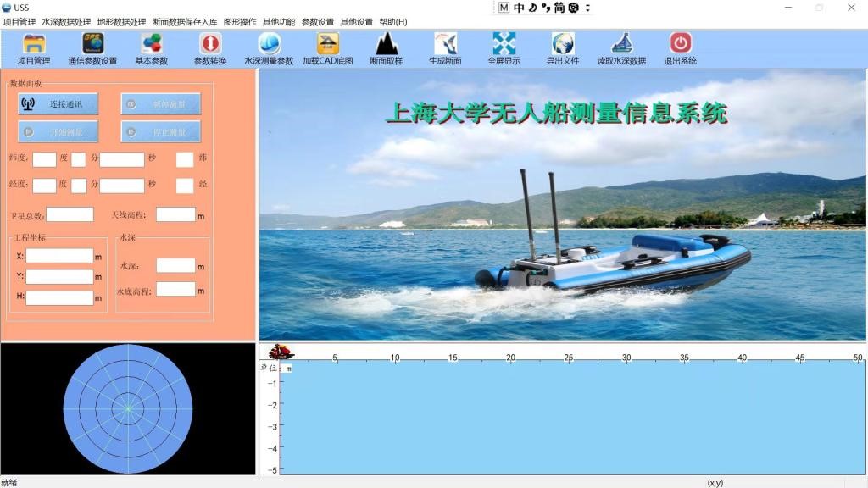Click the 生成断面 toolbar icon
Screen dimensions: 868x488
click(445, 49)
